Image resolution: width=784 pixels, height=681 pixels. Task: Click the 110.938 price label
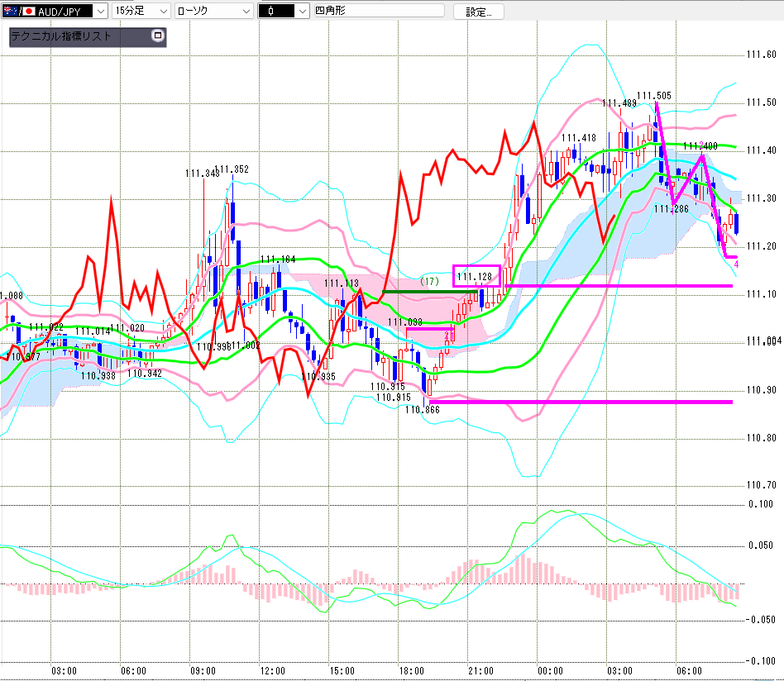[x=98, y=376]
